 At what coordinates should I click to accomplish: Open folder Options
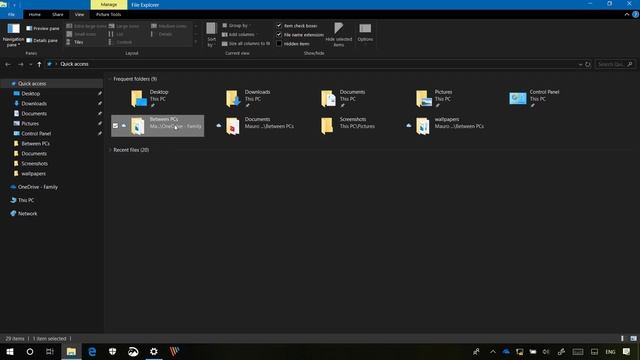tap(365, 33)
